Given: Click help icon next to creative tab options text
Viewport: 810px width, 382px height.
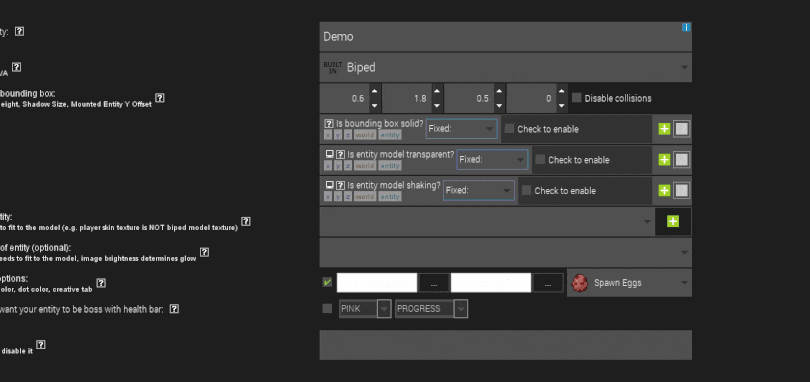Looking at the screenshot, I should [101, 283].
